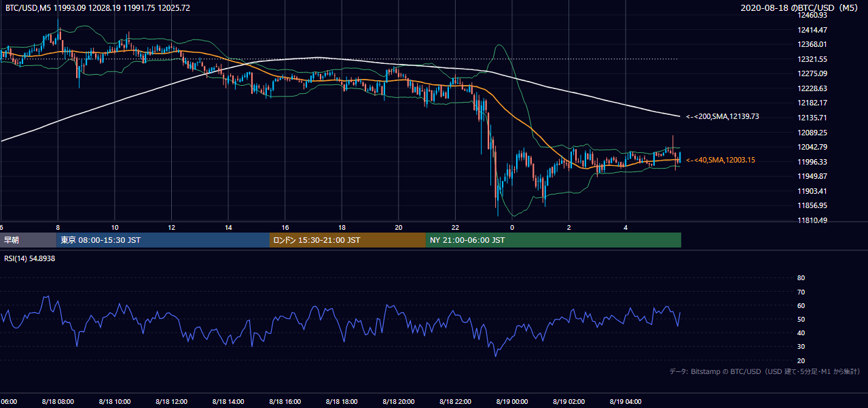Click price axis value 12089.25
868x408 pixels.
[813, 133]
